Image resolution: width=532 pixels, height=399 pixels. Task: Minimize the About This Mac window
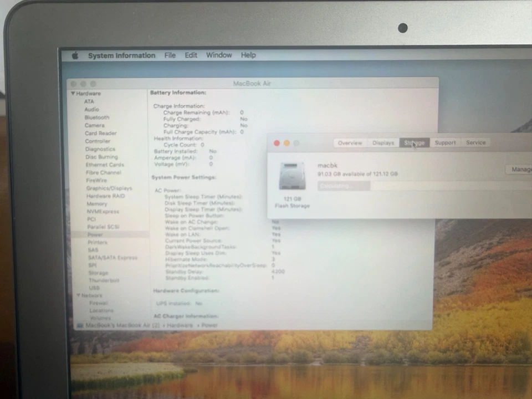pyautogui.click(x=287, y=143)
